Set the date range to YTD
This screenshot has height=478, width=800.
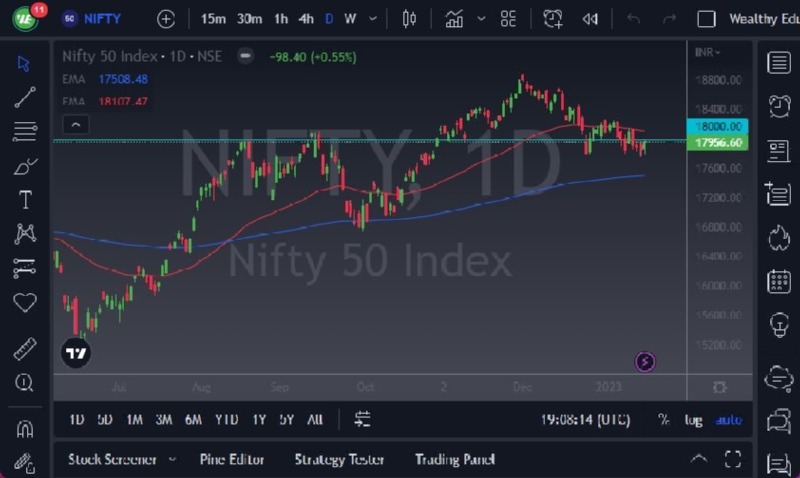[226, 420]
